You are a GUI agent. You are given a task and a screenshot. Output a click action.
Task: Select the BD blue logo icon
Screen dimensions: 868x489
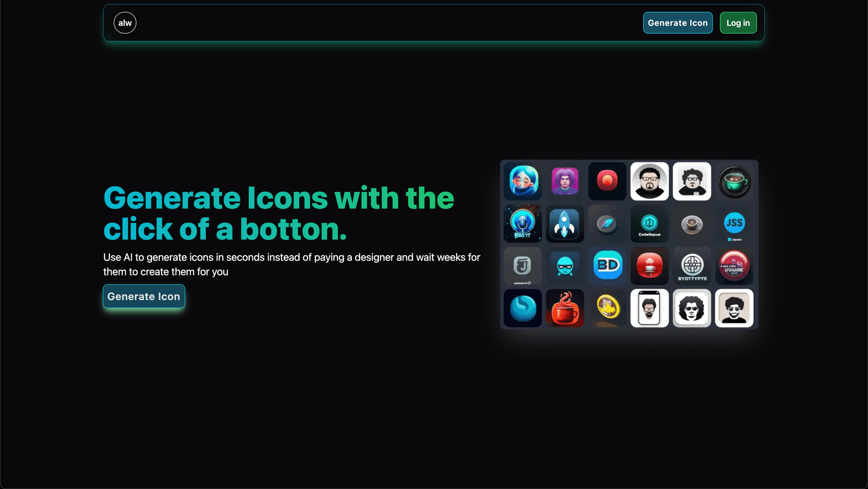click(607, 266)
